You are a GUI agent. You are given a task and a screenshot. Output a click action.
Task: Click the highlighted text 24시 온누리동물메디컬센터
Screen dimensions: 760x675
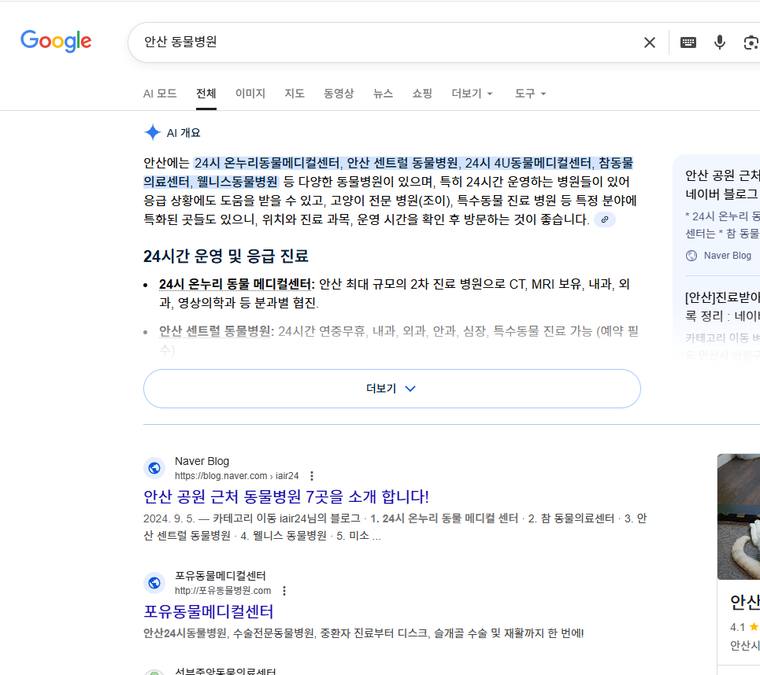[267, 163]
